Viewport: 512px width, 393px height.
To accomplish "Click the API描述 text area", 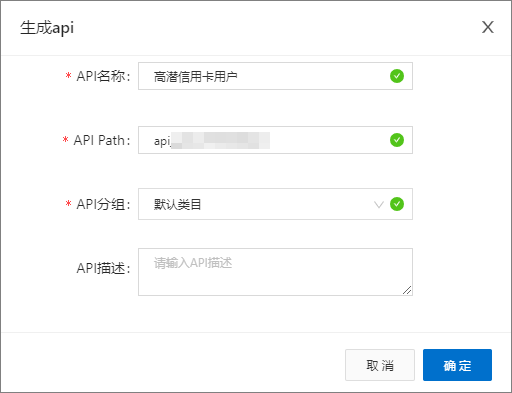I will (x=275, y=272).
